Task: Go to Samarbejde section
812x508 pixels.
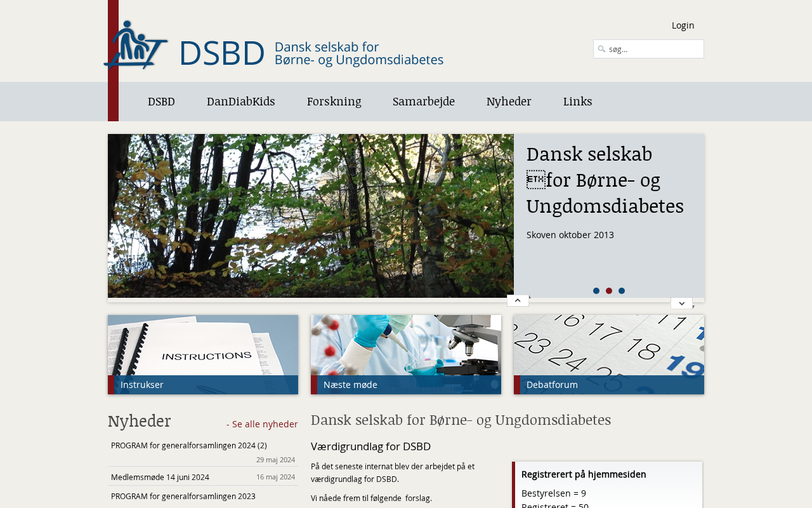Action: pyautogui.click(x=424, y=102)
